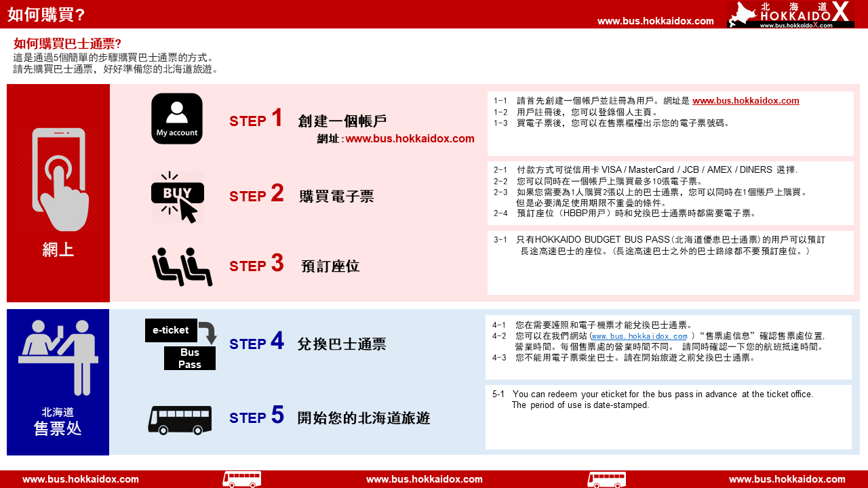Viewport: 868px width, 488px height.
Task: Click the 網上 label in red panel
Action: point(58,249)
